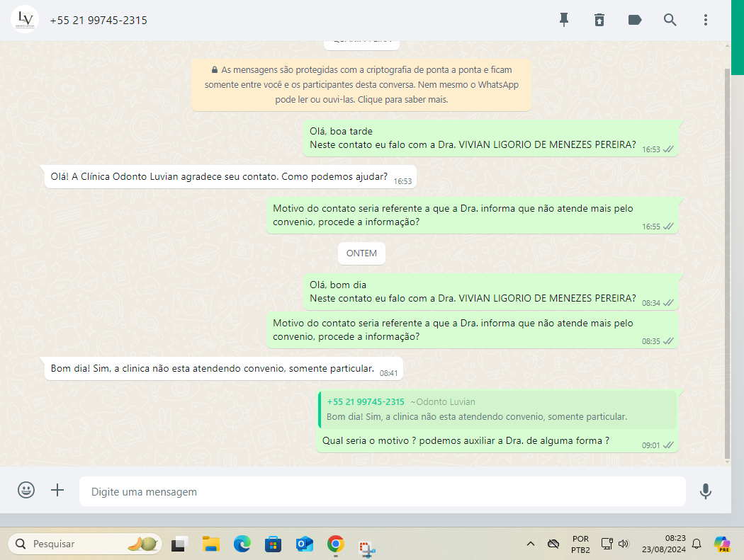The image size is (744, 560).
Task: Select message 'Bom dia! Sim, a clinica não esta'
Action: point(224,368)
